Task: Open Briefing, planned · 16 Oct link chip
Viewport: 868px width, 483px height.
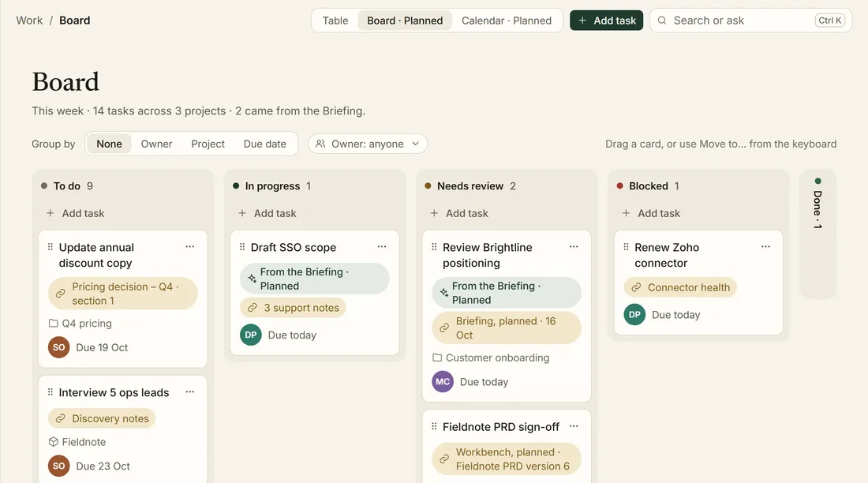Action: pyautogui.click(x=507, y=328)
